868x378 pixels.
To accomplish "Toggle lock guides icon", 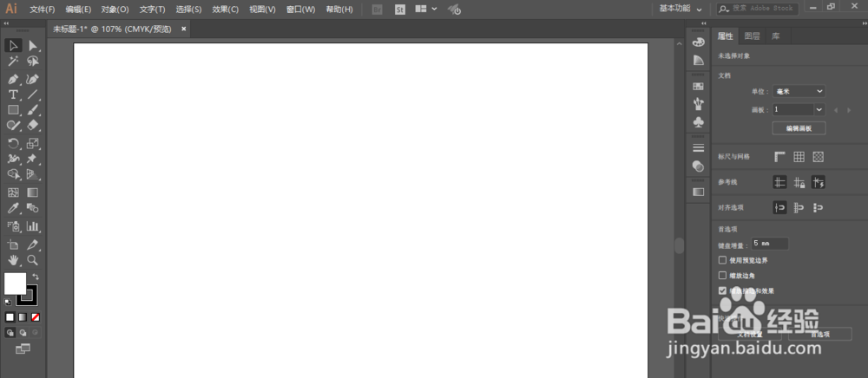I will click(799, 182).
